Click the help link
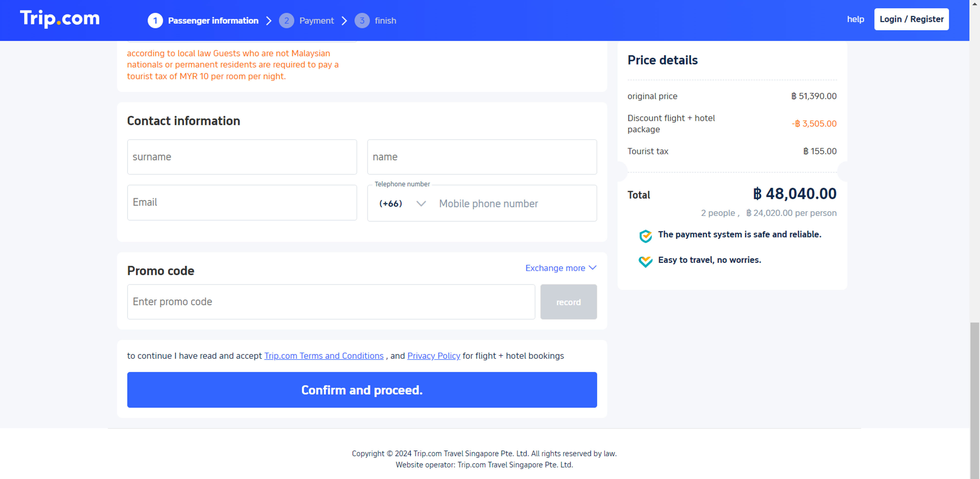980x479 pixels. pos(856,19)
